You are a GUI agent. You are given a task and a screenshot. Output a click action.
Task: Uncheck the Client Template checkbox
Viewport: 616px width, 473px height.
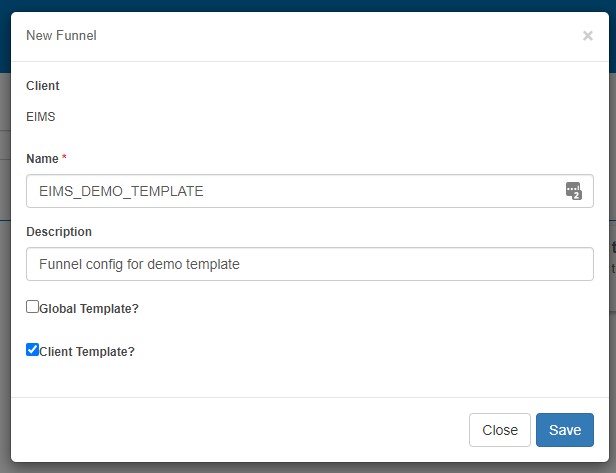[x=32, y=349]
